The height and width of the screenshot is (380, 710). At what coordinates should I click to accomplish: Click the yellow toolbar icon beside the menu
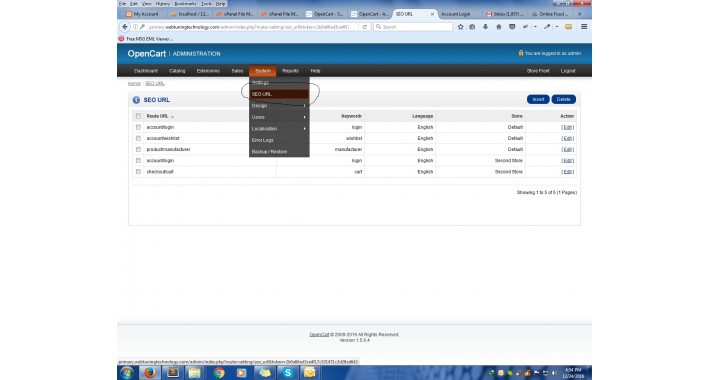[569, 27]
